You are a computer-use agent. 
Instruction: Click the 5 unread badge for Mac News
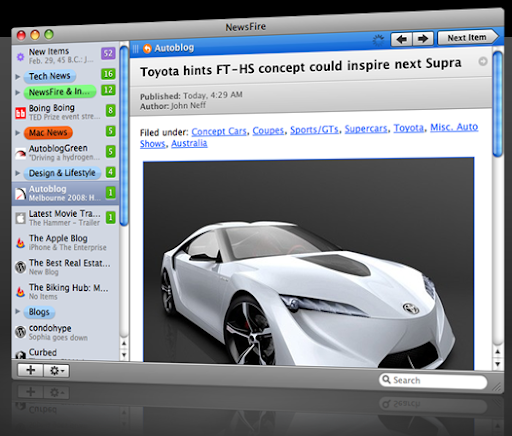point(110,131)
